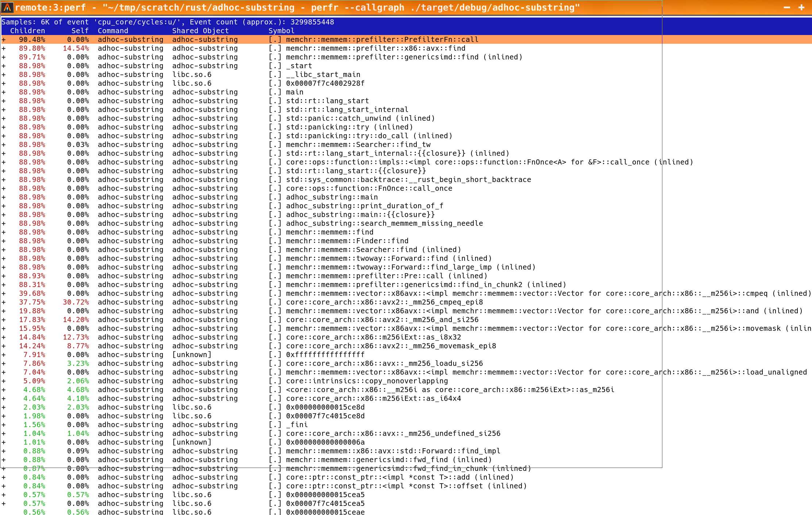
Task: Click the 0xffffffffffffffff unknown symbol row
Action: 325,355
